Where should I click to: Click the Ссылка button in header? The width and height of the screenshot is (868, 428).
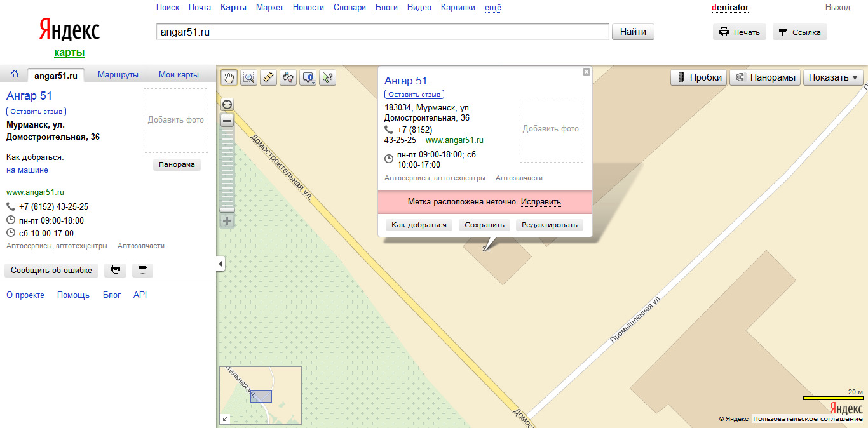point(800,32)
